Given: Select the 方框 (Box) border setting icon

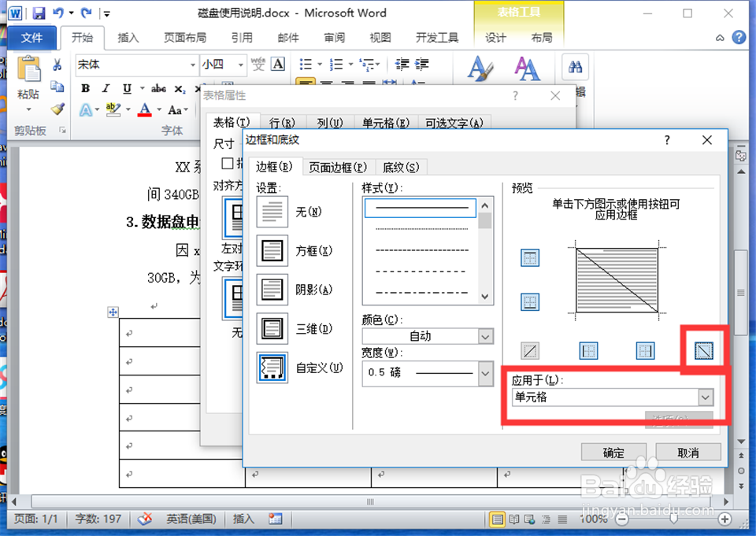Looking at the screenshot, I should (271, 251).
